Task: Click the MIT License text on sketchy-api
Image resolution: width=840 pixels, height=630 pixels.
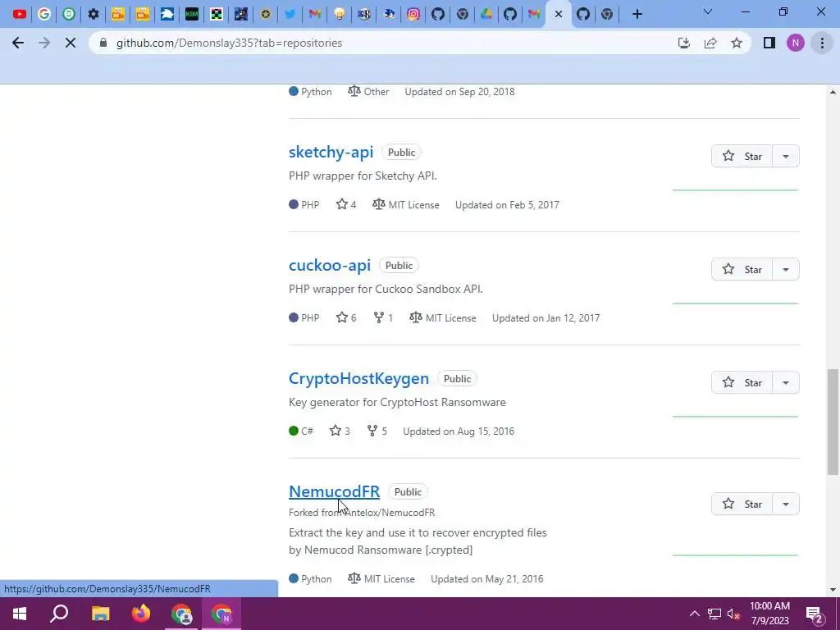Action: click(x=413, y=204)
